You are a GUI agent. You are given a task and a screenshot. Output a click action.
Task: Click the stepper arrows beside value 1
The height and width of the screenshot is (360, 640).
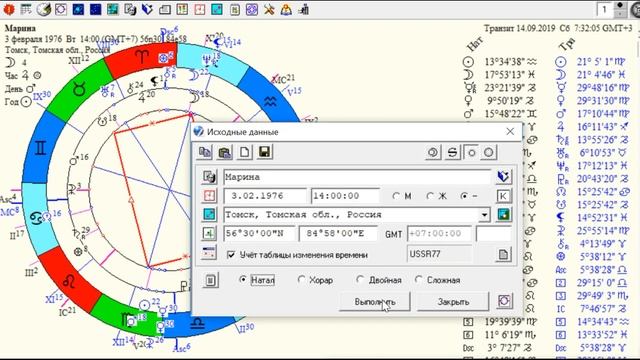coord(620,9)
